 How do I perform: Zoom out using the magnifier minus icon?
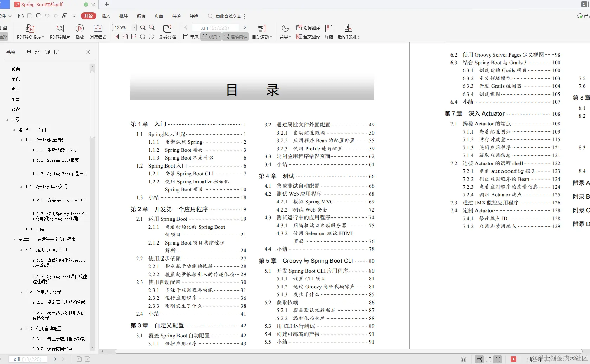[x=143, y=27]
